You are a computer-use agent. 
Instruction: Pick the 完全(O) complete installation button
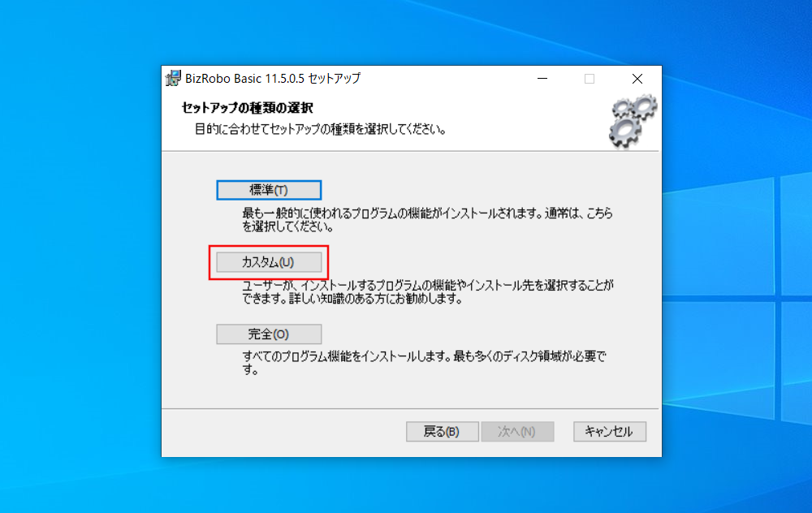click(x=269, y=334)
